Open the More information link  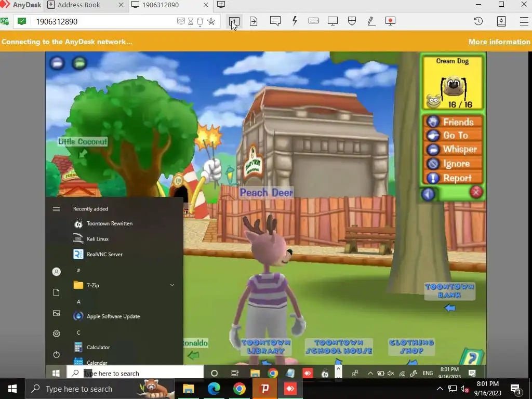(x=499, y=42)
